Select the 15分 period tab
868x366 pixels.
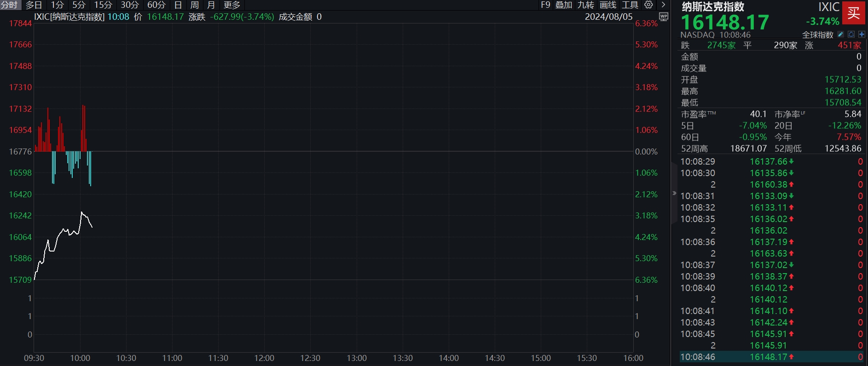(103, 5)
